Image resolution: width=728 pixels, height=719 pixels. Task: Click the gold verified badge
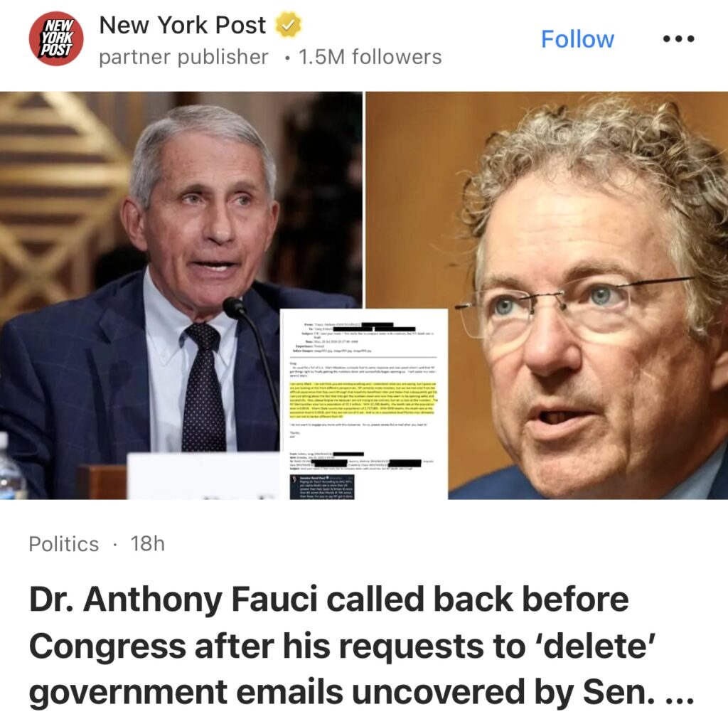pos(289,25)
